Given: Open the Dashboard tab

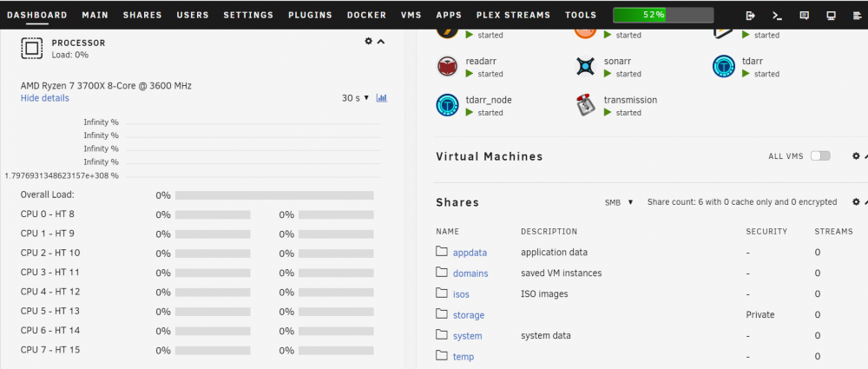Looking at the screenshot, I should click(37, 15).
